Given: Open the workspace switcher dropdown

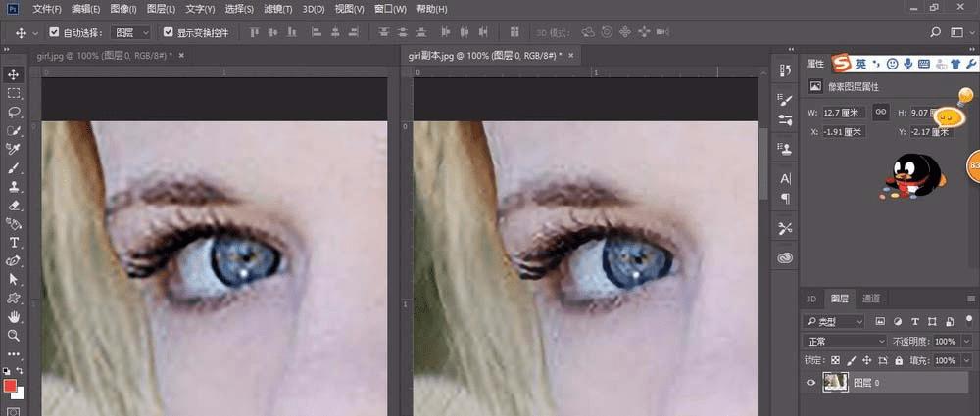Looking at the screenshot, I should pyautogui.click(x=959, y=32).
